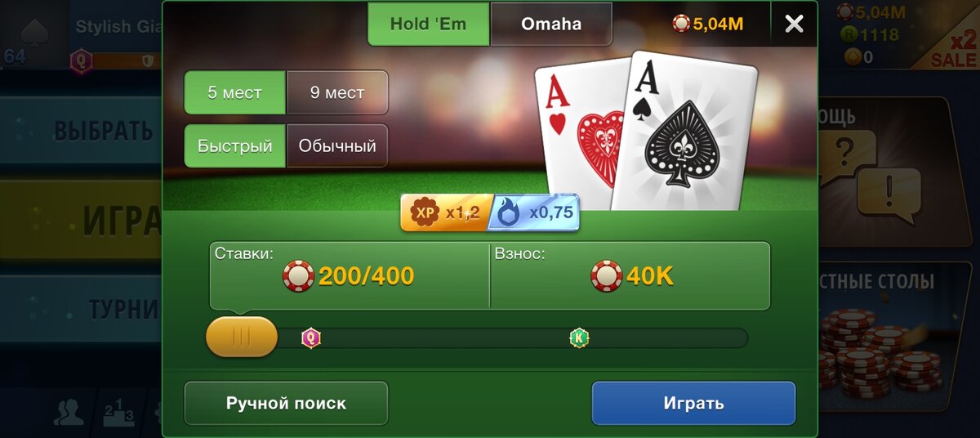Click the Queen level marker on slider

pyautogui.click(x=311, y=337)
